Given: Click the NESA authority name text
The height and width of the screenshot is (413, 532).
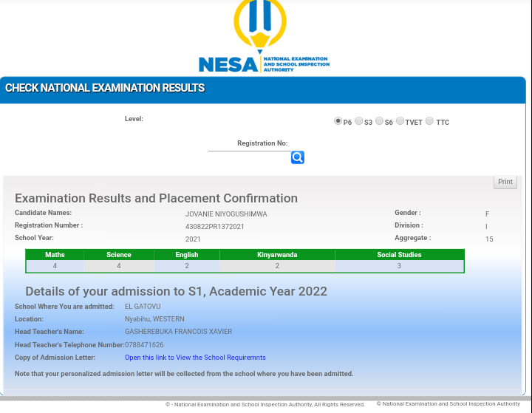Looking at the screenshot, I should 296,64.
